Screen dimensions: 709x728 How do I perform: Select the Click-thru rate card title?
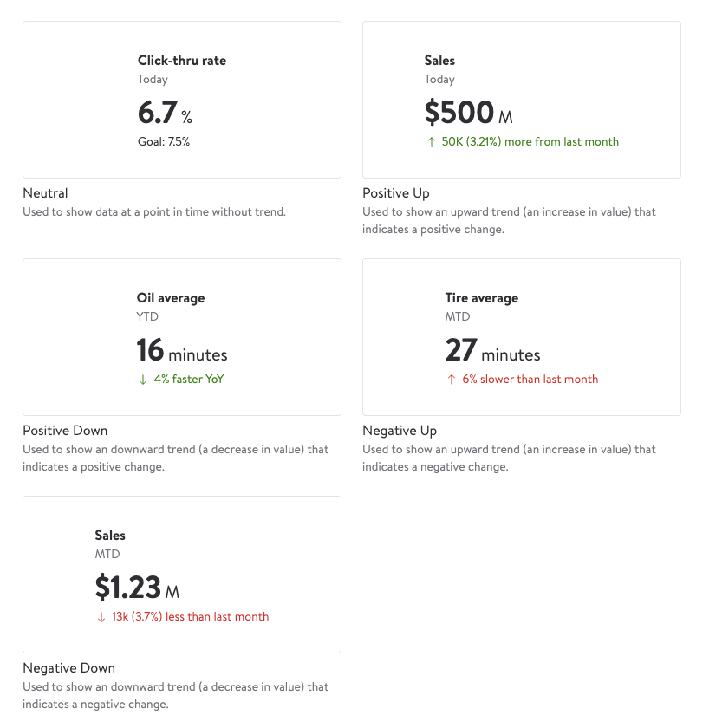[x=182, y=61]
